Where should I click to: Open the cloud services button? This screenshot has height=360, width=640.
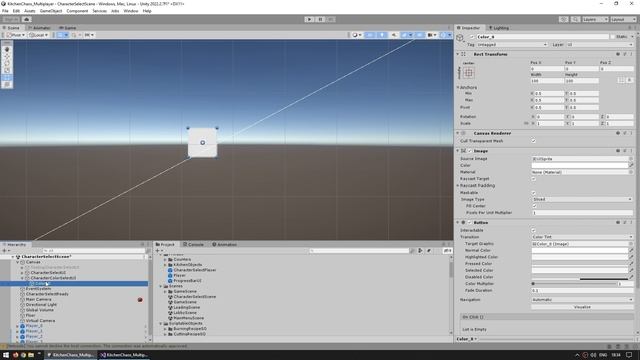[x=27, y=19]
